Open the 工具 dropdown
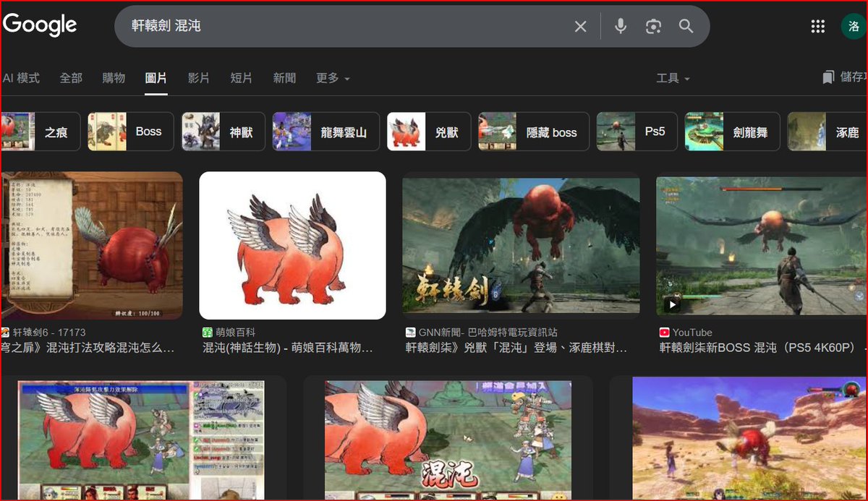The width and height of the screenshot is (868, 501). pos(673,78)
